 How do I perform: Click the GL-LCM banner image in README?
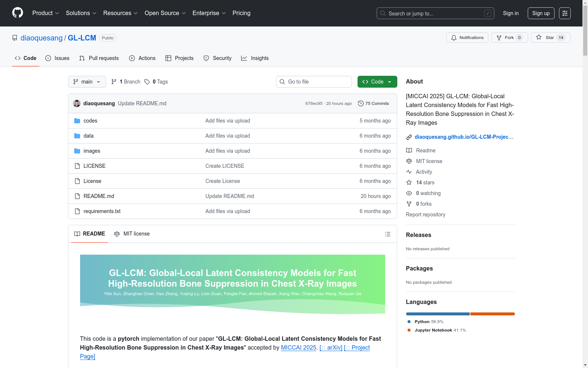233,284
